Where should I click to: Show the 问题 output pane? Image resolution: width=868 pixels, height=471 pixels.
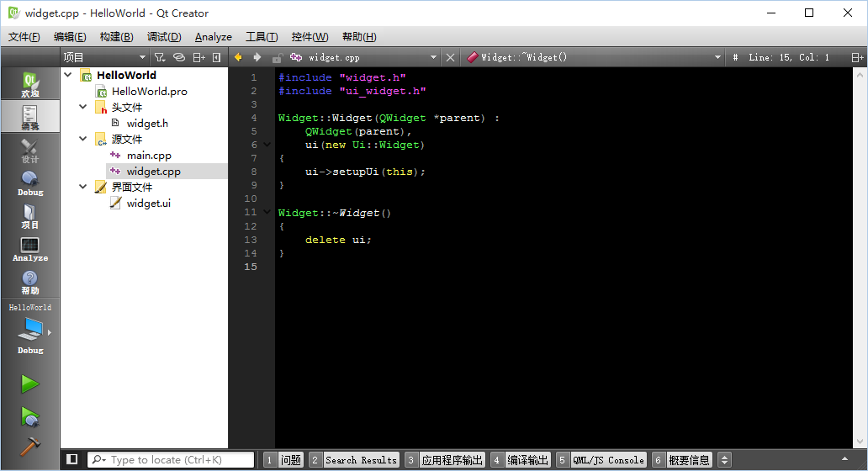(283, 460)
